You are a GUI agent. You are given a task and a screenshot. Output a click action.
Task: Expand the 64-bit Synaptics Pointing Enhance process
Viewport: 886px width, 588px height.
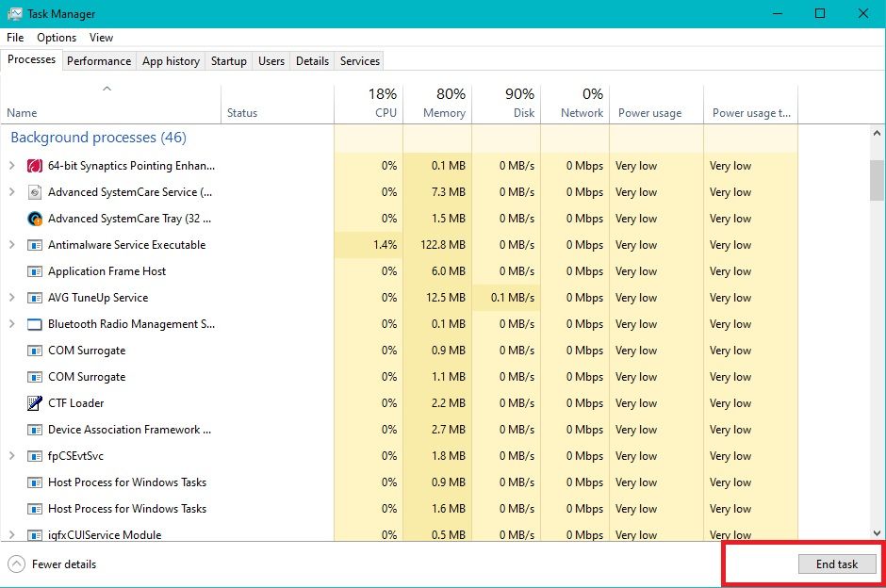[x=12, y=166]
